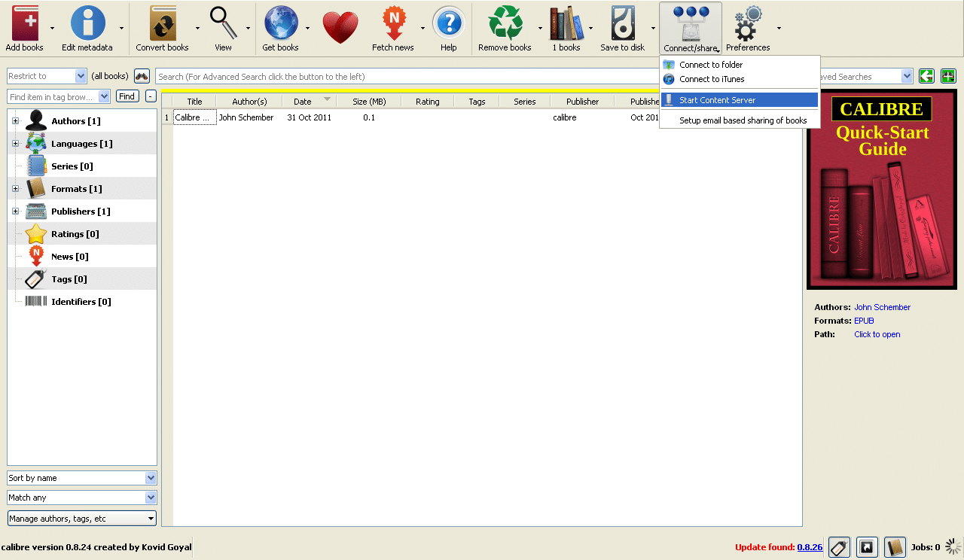Viewport: 964px width, 560px height.
Task: Open Preferences gear icon
Action: [x=747, y=23]
